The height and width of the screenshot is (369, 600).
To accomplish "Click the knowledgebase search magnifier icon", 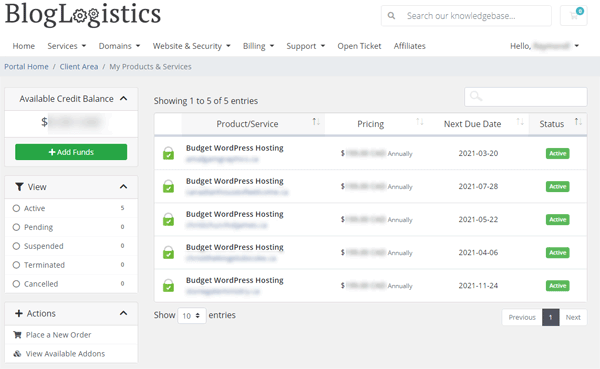I will pos(391,16).
